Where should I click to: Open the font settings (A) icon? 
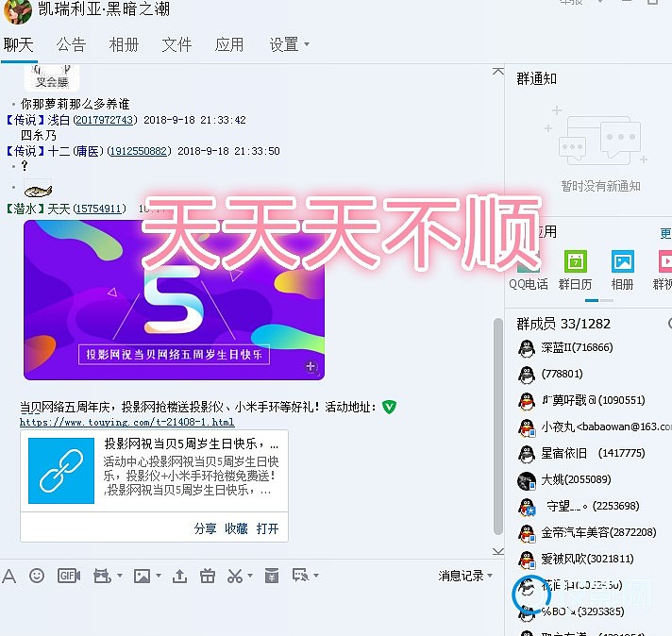9,576
